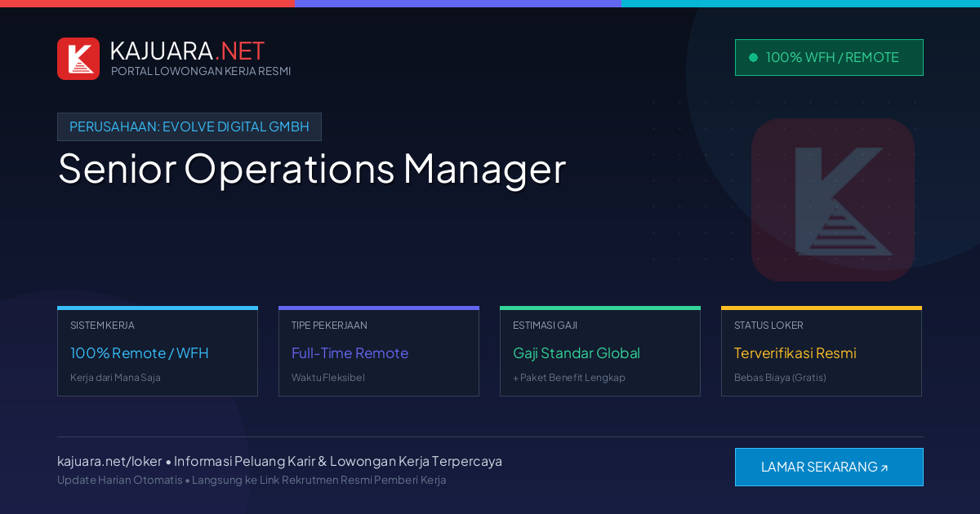Click the KAJUARA.NET brand name
980x514 pixels.
tap(187, 51)
